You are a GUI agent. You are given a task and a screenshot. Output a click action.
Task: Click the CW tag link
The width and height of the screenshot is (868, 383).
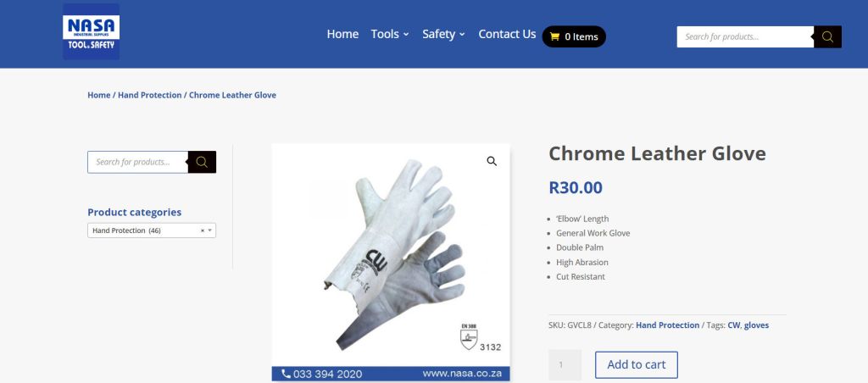733,325
